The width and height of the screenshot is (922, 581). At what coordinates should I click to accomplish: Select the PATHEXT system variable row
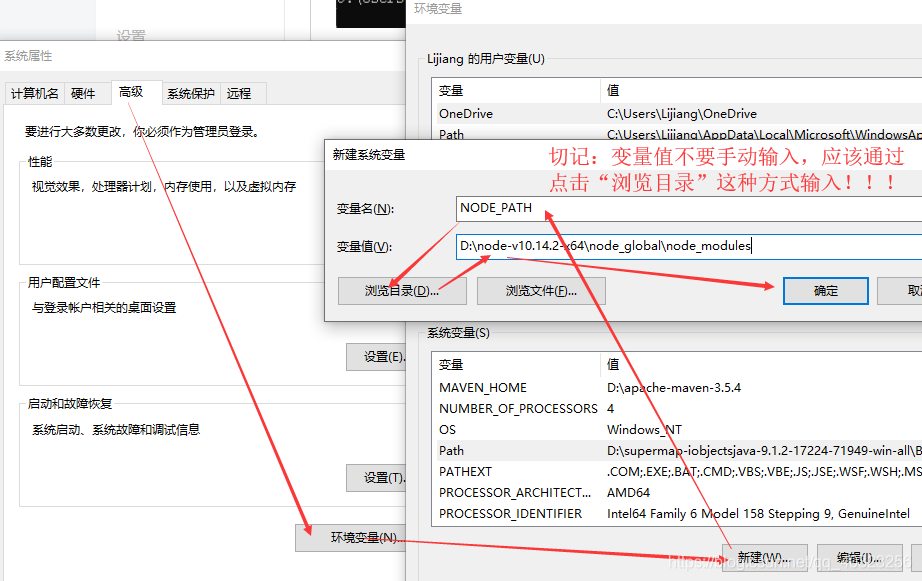pyautogui.click(x=677, y=472)
